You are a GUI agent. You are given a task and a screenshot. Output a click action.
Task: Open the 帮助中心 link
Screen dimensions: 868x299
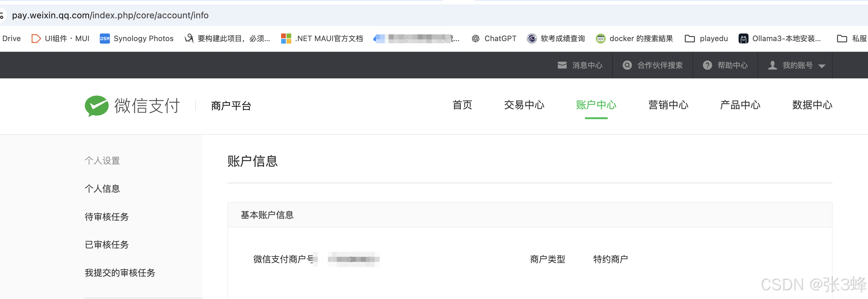[732, 65]
